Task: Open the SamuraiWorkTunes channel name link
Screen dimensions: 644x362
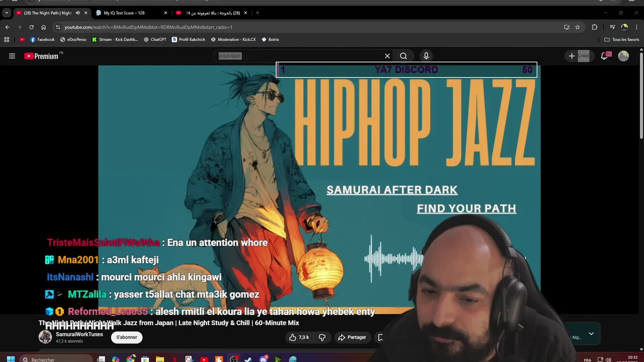Action: pyautogui.click(x=79, y=334)
